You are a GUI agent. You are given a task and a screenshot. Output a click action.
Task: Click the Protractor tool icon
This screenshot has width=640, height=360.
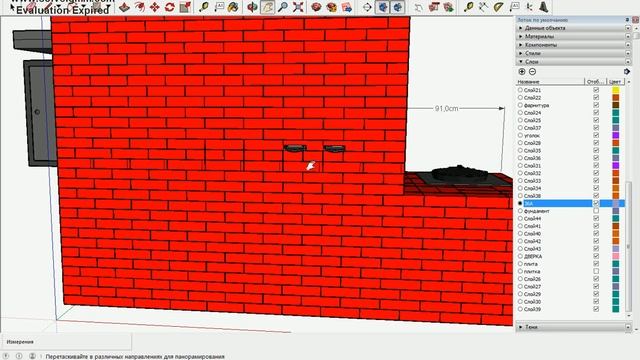[x=499, y=7]
